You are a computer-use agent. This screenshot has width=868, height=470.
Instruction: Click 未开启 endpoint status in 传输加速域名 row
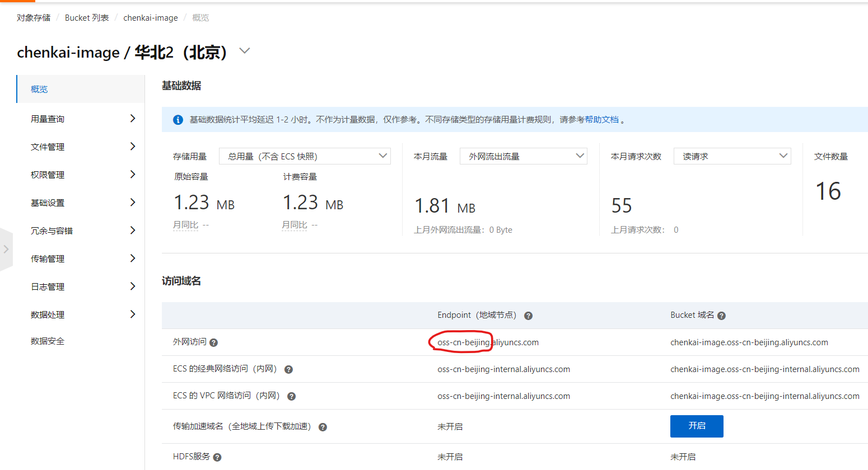tap(450, 426)
